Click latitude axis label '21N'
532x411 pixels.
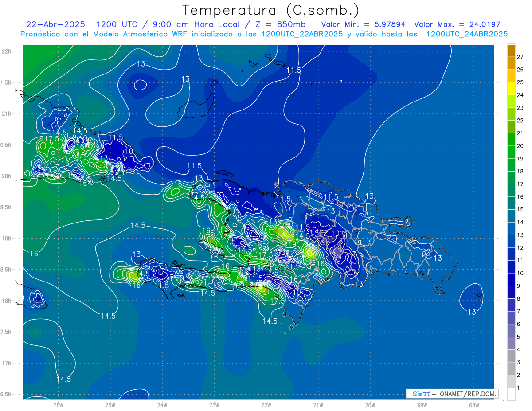point(7,114)
